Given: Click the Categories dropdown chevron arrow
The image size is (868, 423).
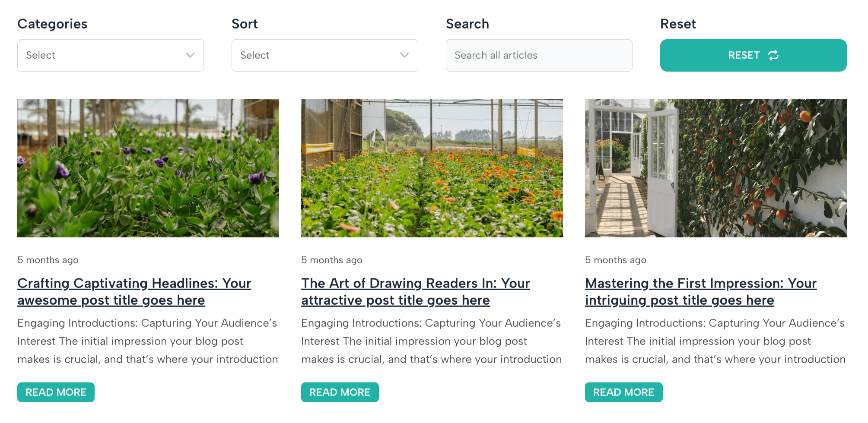Looking at the screenshot, I should [x=190, y=55].
